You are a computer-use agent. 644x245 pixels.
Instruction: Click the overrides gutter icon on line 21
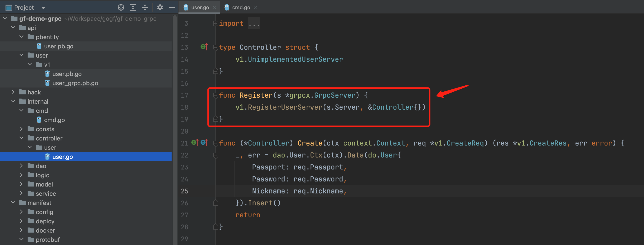(x=204, y=143)
